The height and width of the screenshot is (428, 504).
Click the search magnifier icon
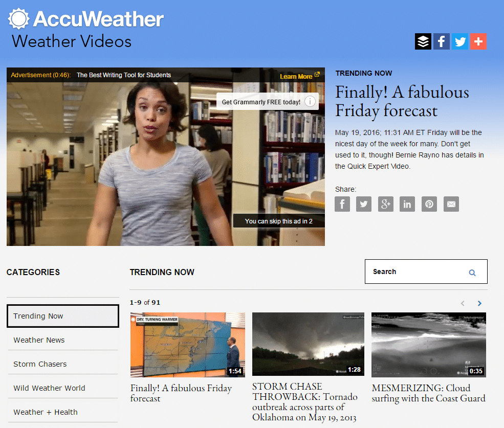(x=472, y=273)
